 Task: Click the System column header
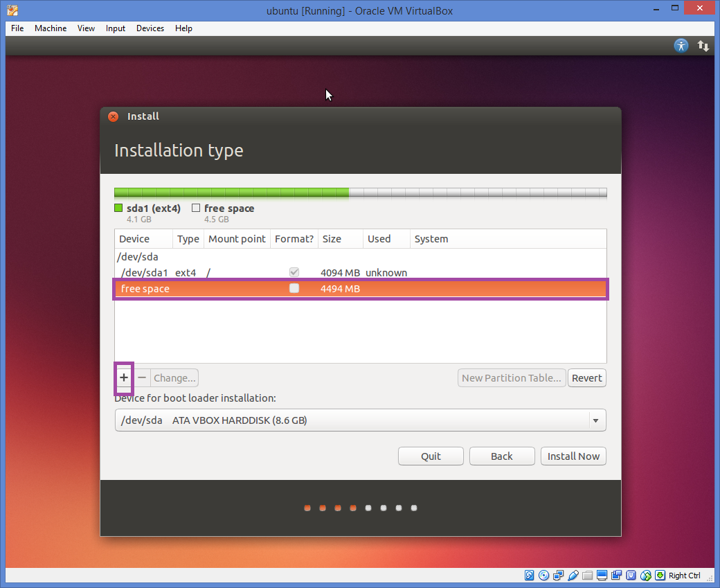point(508,239)
